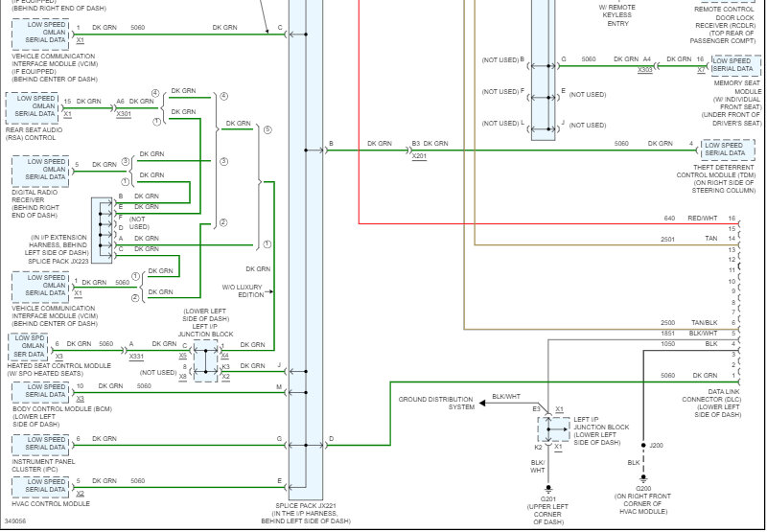767x532 pixels.
Task: Click the BLK/WHT label beside ground distribution arrow
Action: 506,397
